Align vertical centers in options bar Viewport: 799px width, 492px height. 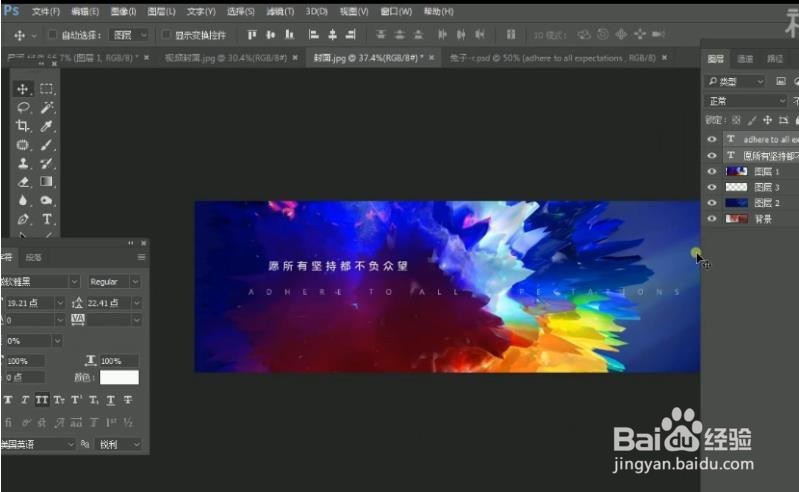(271, 35)
